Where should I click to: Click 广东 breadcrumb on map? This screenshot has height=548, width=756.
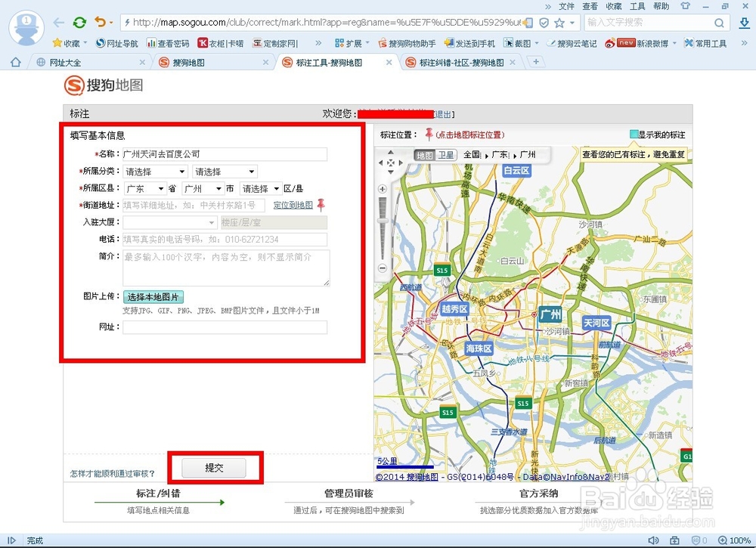[x=500, y=155]
